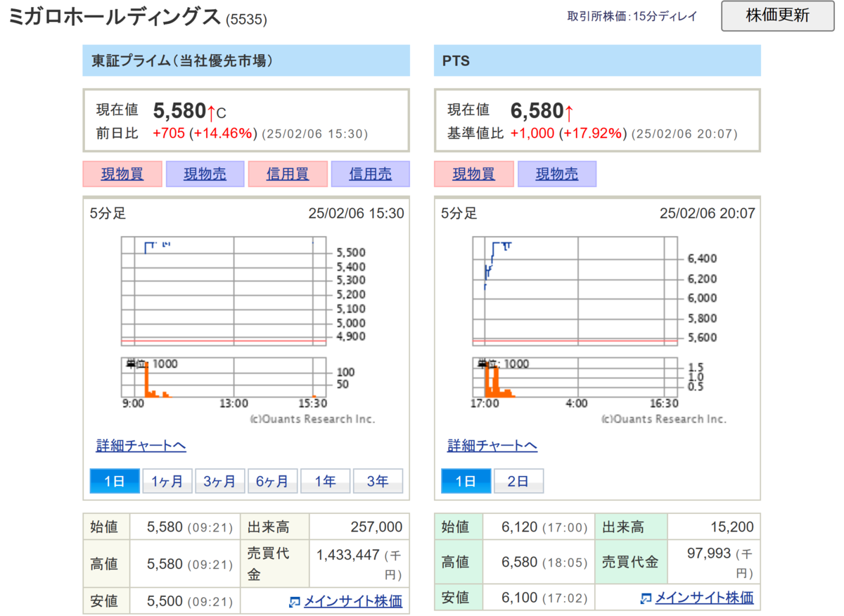Click the PTS 始値 value 6,120
This screenshot has height=616, width=844.
518,527
